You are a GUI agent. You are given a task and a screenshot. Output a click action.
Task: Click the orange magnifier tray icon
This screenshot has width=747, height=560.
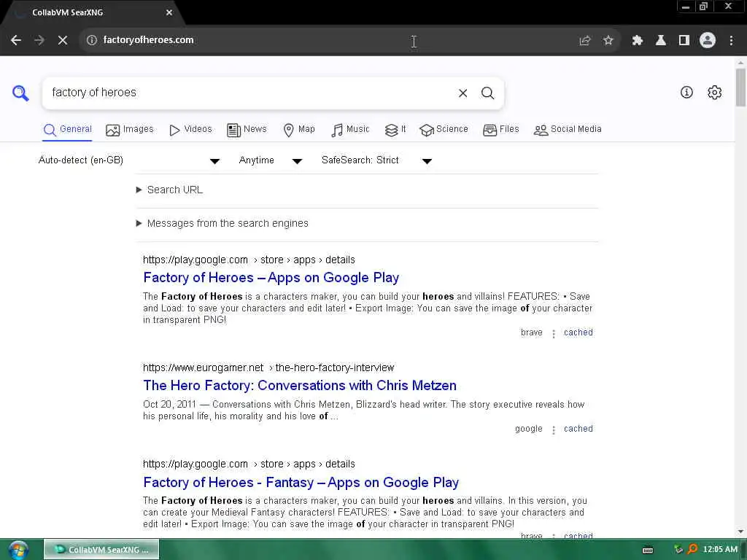point(692,549)
